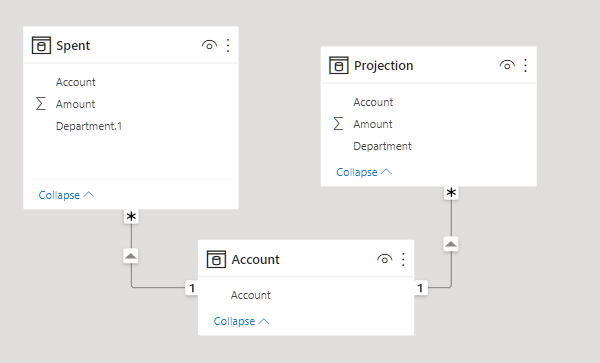Image resolution: width=600 pixels, height=363 pixels.
Task: Click filter direction arrow on Spent relationship
Action: (x=131, y=256)
